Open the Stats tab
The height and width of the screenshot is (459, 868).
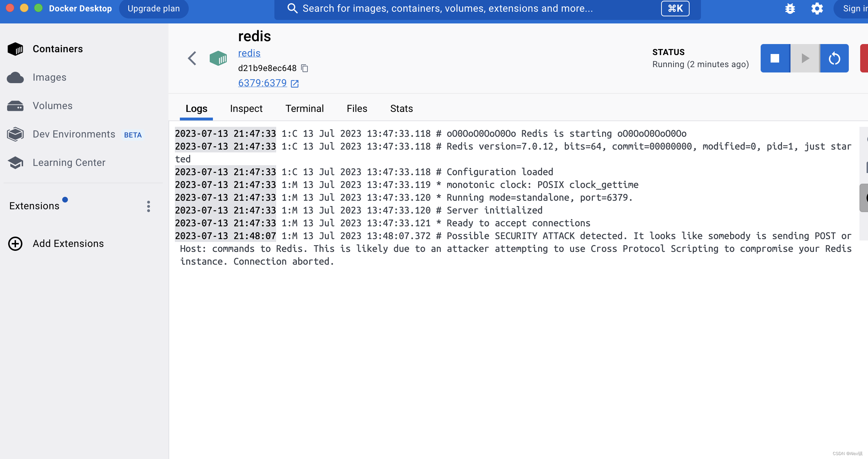(401, 108)
